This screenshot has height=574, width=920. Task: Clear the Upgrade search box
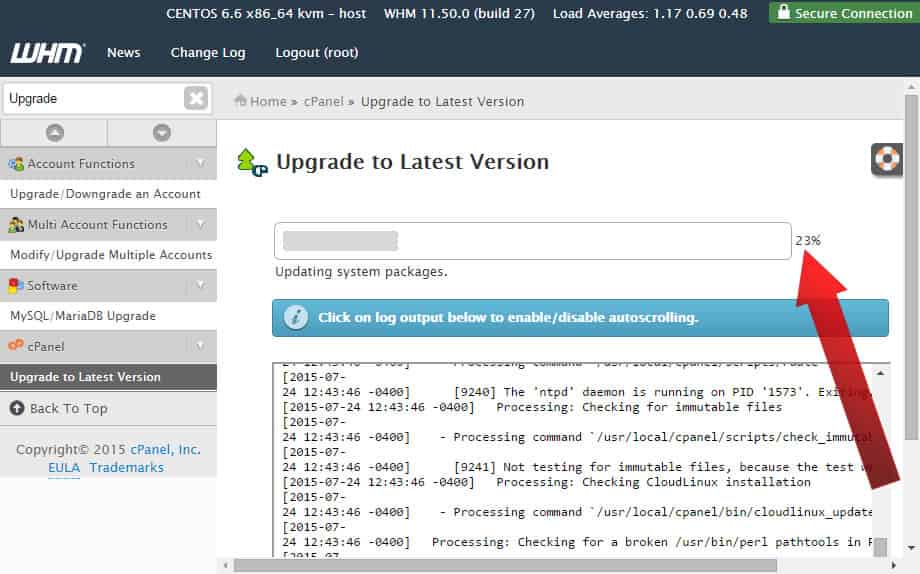coord(195,98)
